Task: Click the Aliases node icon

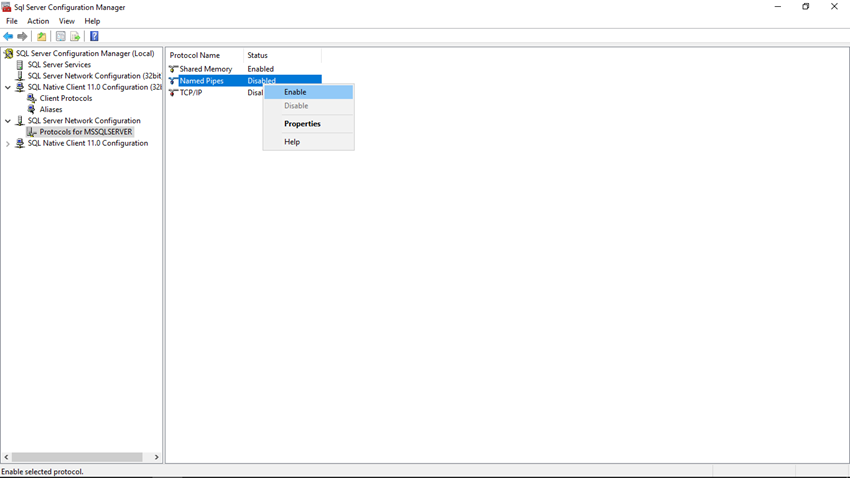Action: (x=31, y=109)
